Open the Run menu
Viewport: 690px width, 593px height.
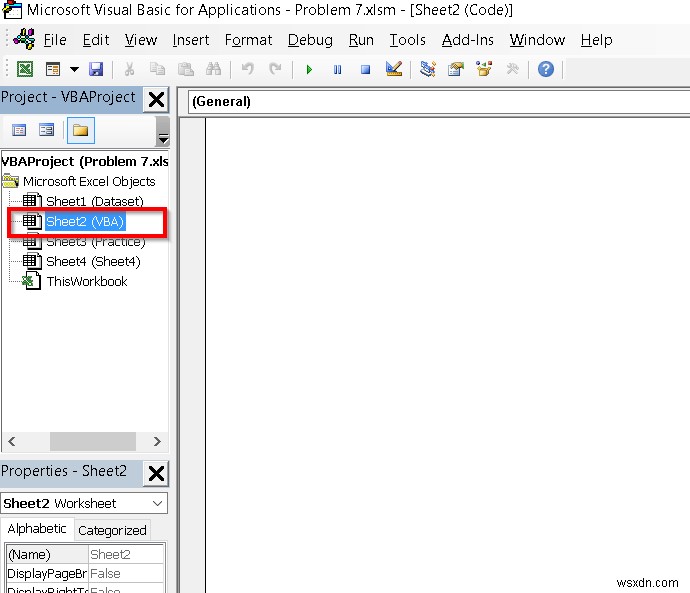[361, 40]
